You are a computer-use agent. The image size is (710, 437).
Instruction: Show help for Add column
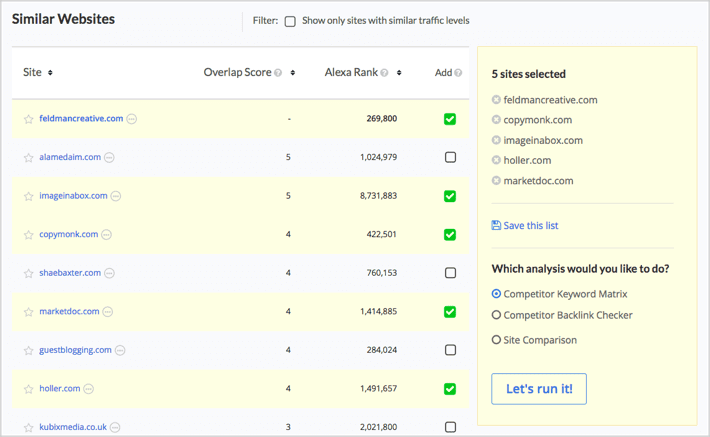coord(458,72)
